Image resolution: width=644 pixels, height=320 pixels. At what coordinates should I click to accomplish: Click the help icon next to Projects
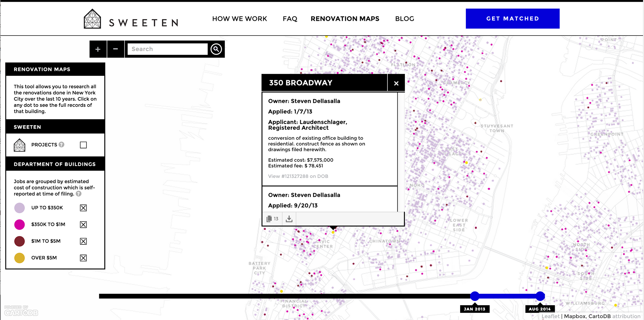pyautogui.click(x=61, y=144)
